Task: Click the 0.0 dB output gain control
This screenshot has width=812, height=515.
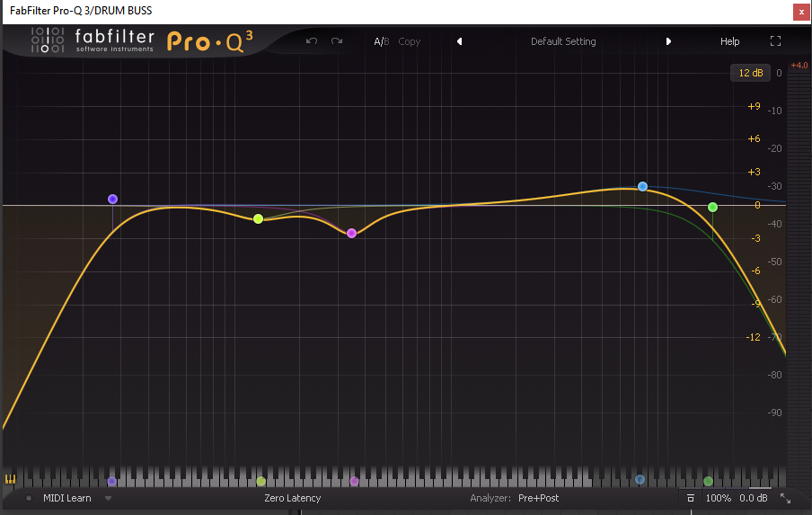Action: pos(753,498)
